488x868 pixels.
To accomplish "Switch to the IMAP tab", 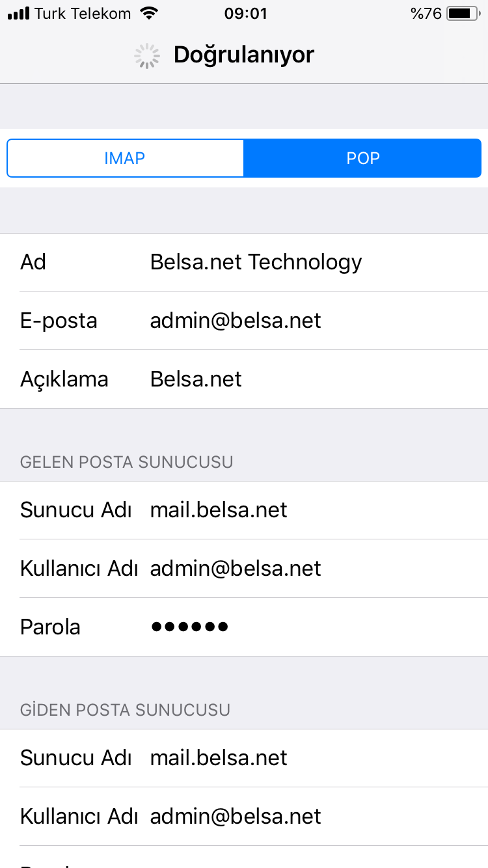I will [125, 158].
